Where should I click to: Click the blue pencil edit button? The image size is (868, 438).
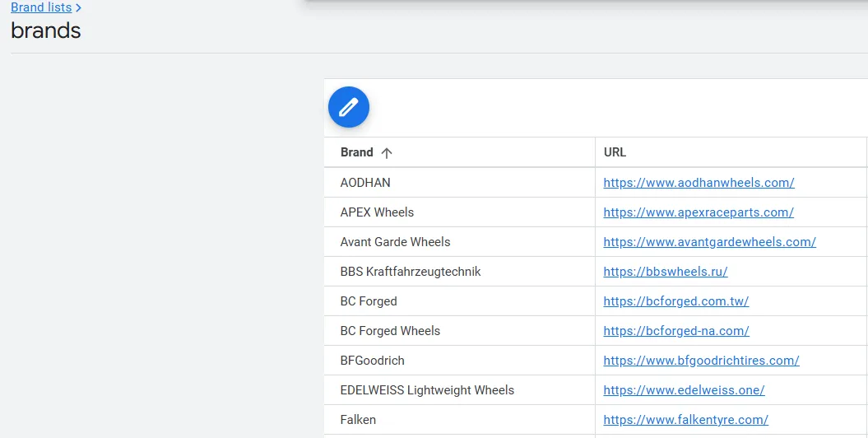(x=349, y=107)
